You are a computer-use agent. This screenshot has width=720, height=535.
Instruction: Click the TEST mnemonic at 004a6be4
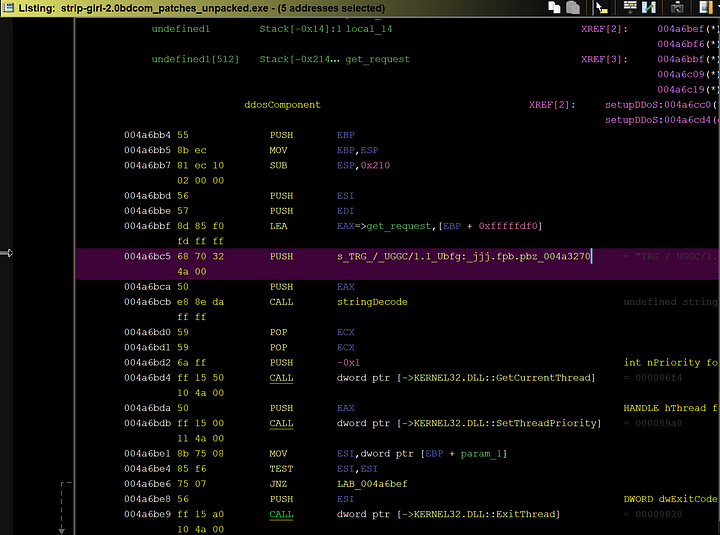(x=281, y=468)
